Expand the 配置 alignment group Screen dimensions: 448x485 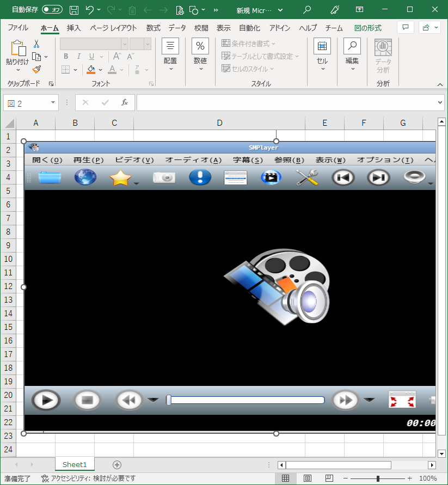[170, 54]
